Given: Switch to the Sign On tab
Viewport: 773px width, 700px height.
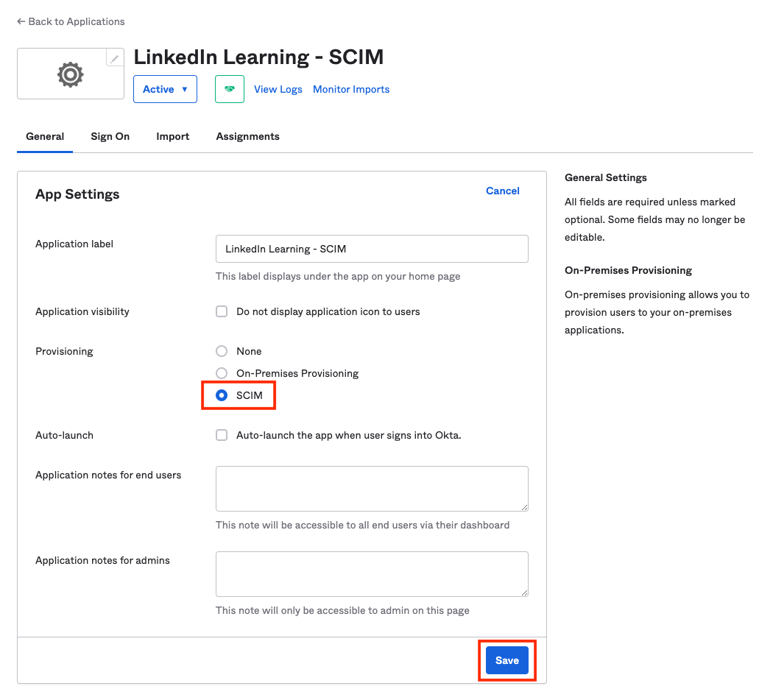Looking at the screenshot, I should click(x=110, y=136).
